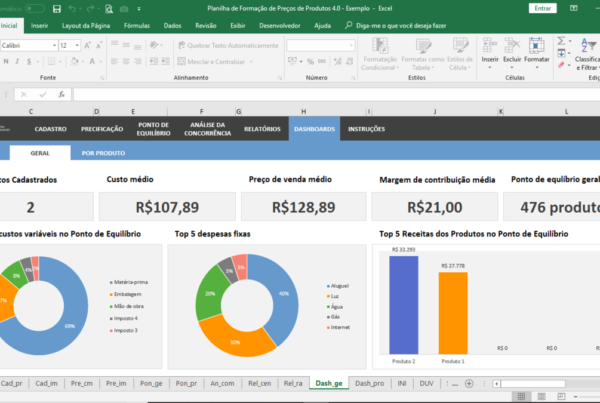This screenshot has width=600, height=403.
Task: Expand the Alinhamento group dialog launcher
Action: [280, 78]
